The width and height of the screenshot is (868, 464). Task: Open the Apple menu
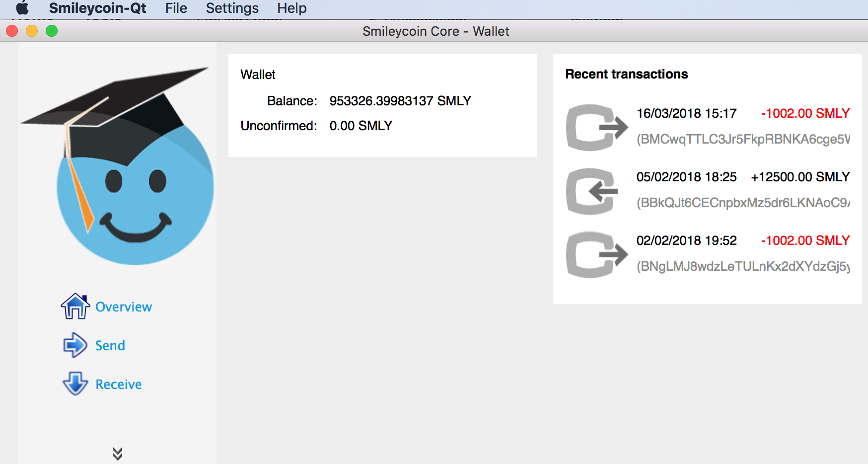22,8
